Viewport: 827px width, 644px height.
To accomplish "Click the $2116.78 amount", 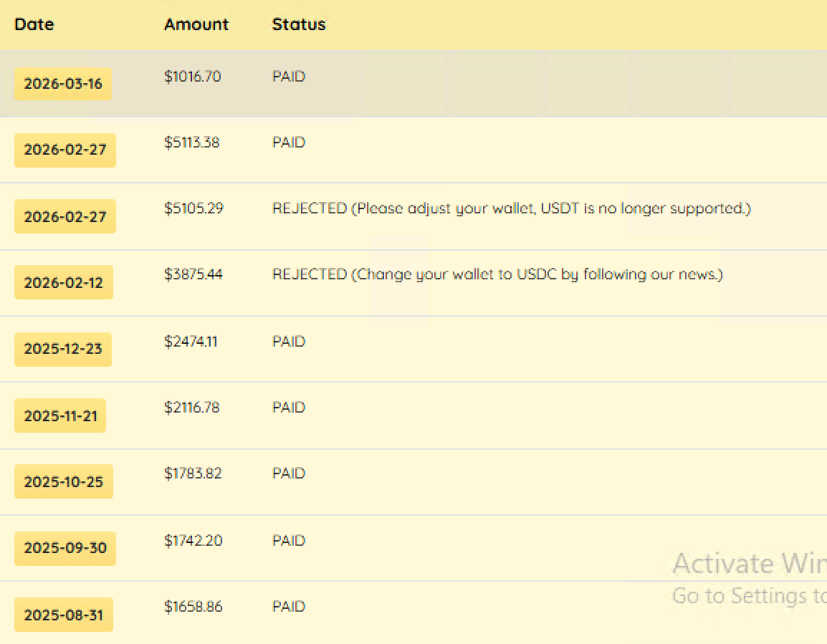I will point(191,408).
